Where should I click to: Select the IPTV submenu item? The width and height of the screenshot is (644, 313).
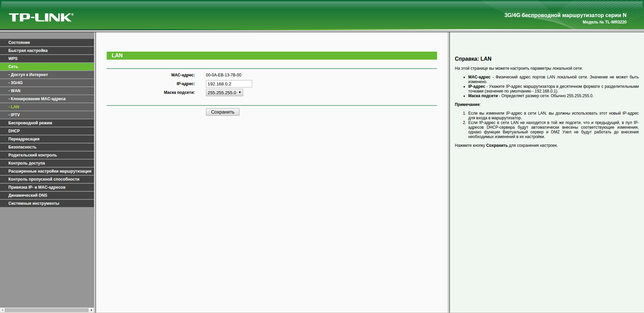point(47,115)
